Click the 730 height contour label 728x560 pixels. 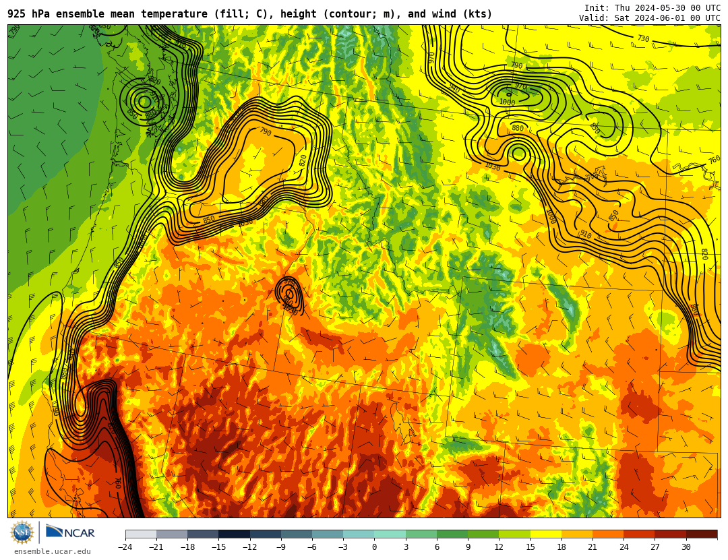point(643,38)
